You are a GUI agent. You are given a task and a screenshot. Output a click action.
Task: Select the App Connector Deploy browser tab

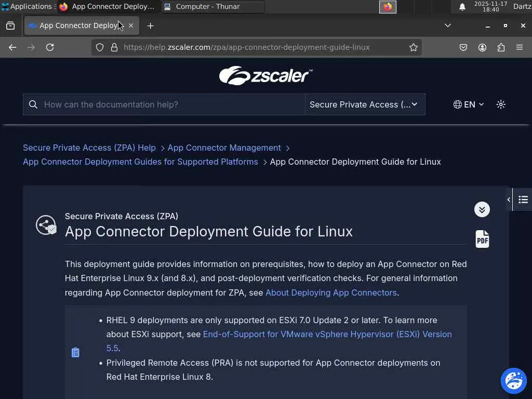pos(82,25)
